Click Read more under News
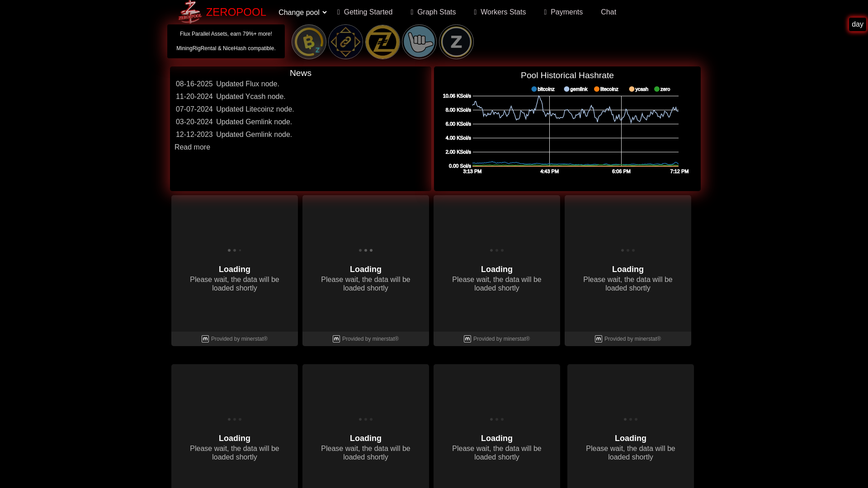The height and width of the screenshot is (488, 868). point(192,147)
